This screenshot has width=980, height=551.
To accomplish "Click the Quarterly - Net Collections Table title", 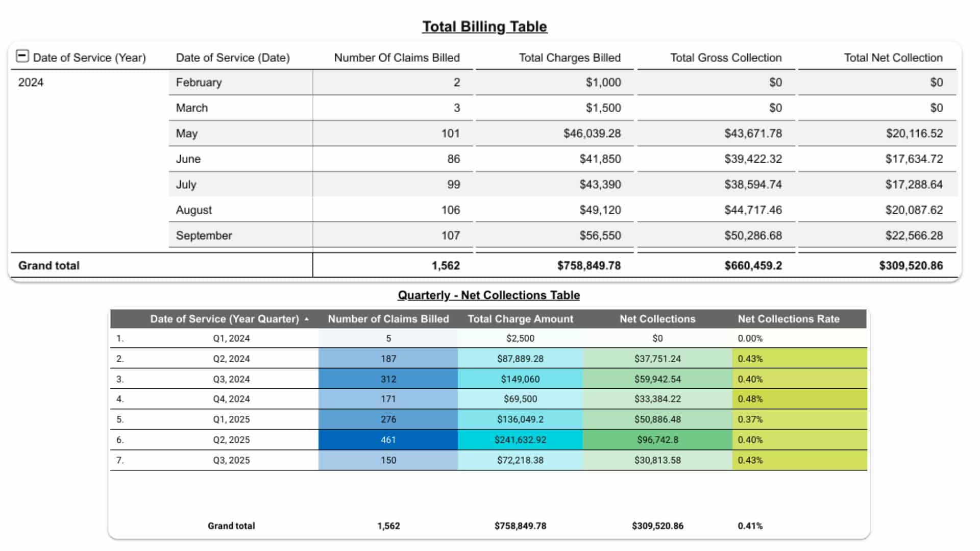I will tap(488, 295).
